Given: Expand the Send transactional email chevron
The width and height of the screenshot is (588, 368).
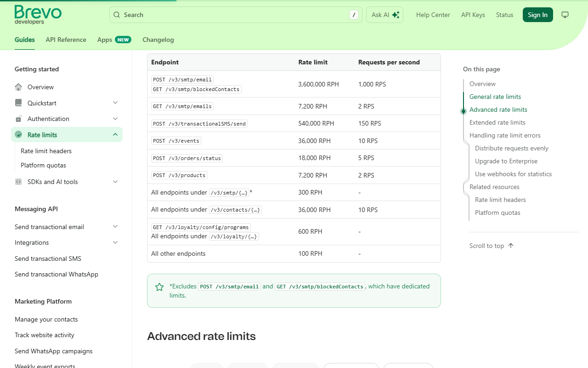Looking at the screenshot, I should (x=115, y=227).
